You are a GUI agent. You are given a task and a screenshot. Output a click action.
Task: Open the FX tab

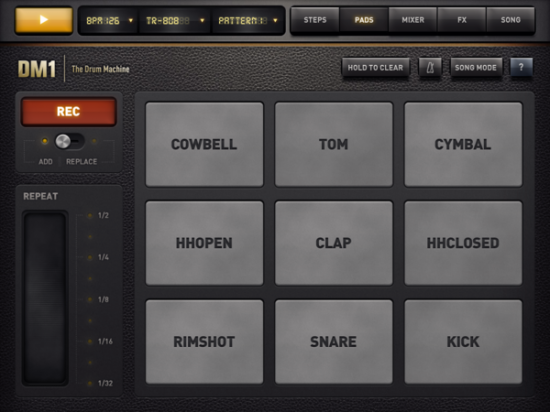[462, 20]
